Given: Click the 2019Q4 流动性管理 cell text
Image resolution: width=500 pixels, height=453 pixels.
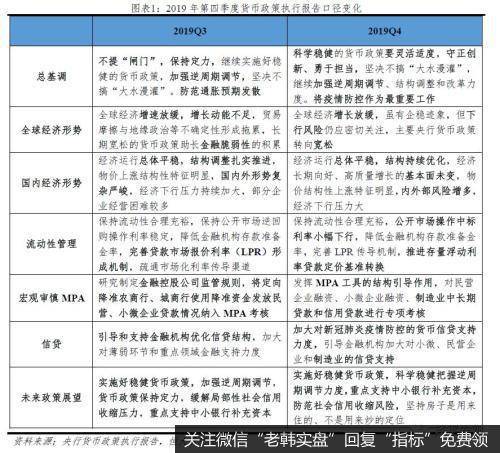Looking at the screenshot, I should (x=384, y=244).
